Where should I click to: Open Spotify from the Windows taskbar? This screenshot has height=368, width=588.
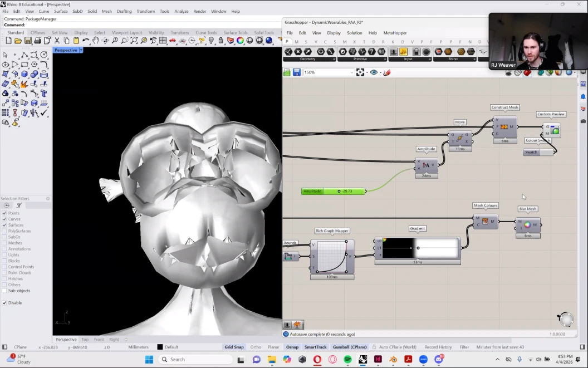click(x=347, y=360)
